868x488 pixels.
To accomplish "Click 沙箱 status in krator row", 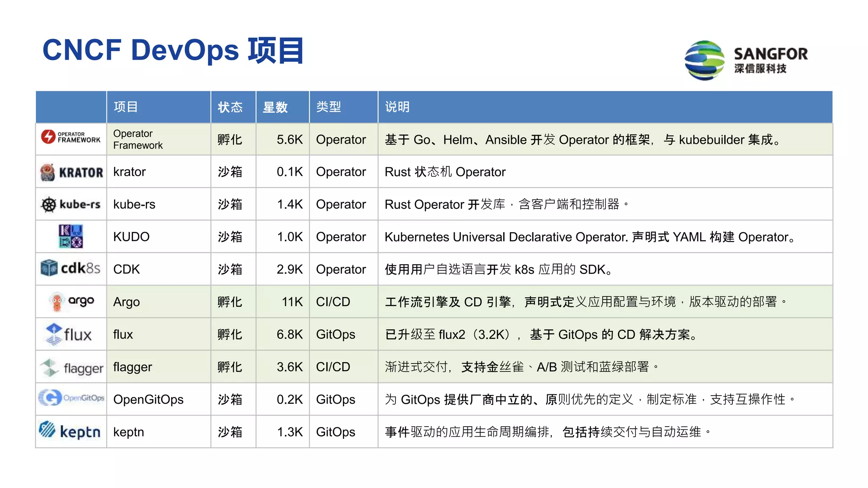I will [x=230, y=172].
